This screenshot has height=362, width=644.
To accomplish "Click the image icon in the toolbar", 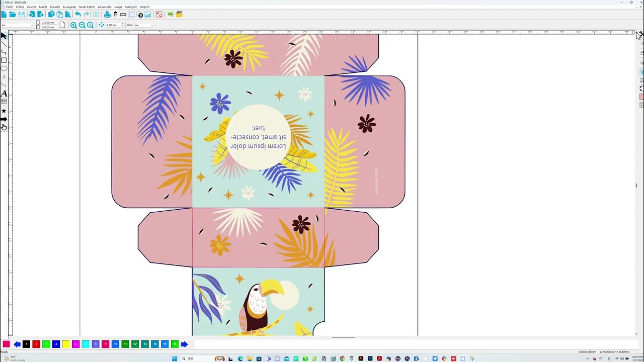I will pos(148,14).
